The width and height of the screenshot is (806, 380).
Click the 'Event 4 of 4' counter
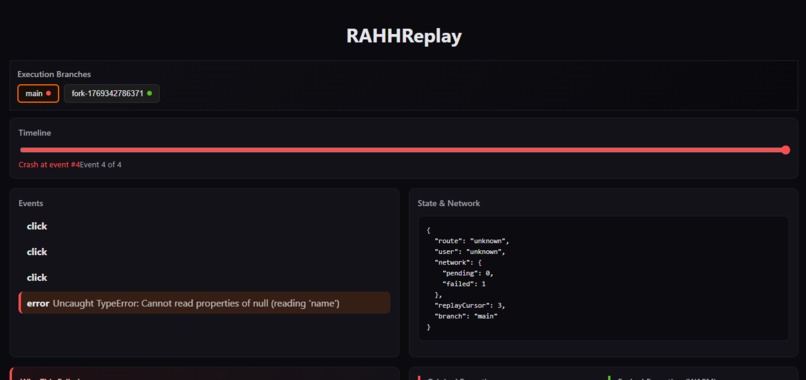pyautogui.click(x=101, y=165)
